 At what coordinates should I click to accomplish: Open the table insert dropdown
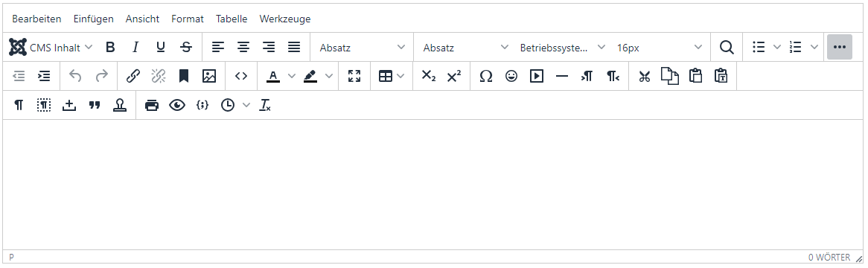click(x=392, y=77)
